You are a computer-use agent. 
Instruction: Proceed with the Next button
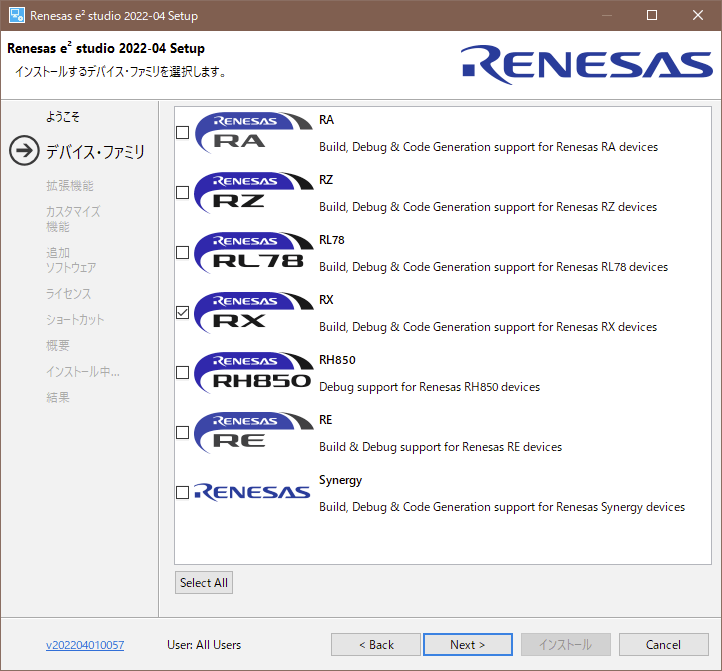pos(468,645)
